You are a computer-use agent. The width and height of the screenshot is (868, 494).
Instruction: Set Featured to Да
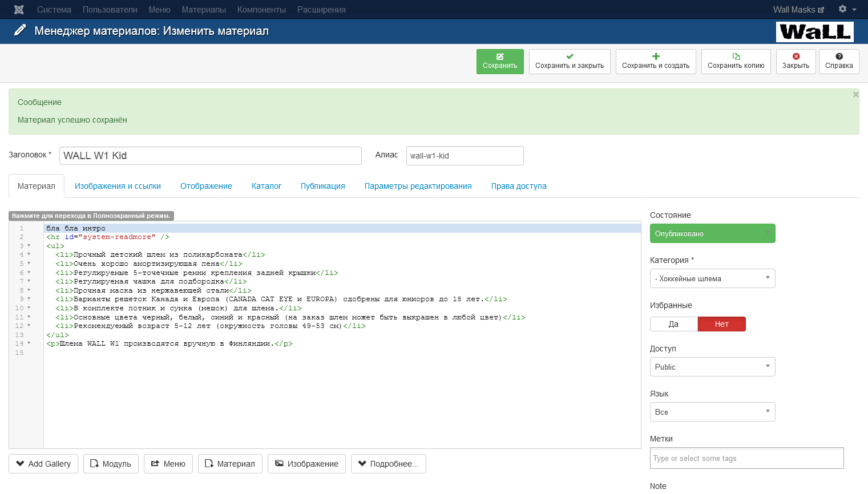click(673, 324)
